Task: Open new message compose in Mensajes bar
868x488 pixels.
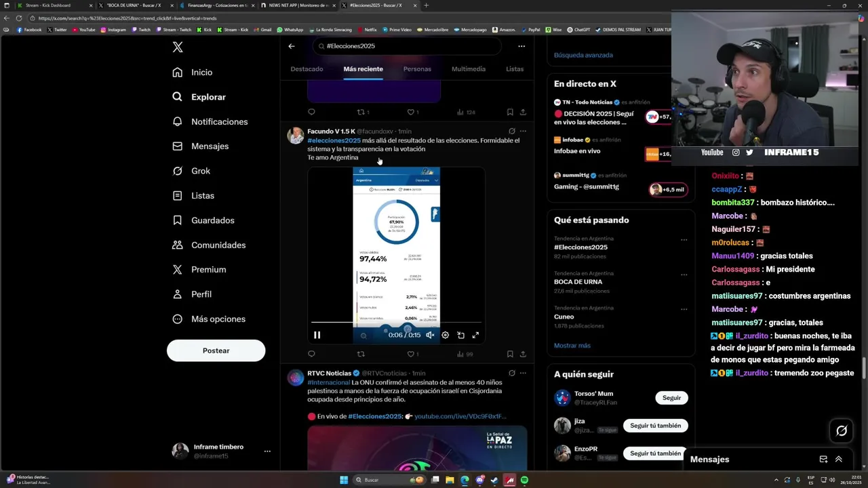Action: pyautogui.click(x=823, y=459)
